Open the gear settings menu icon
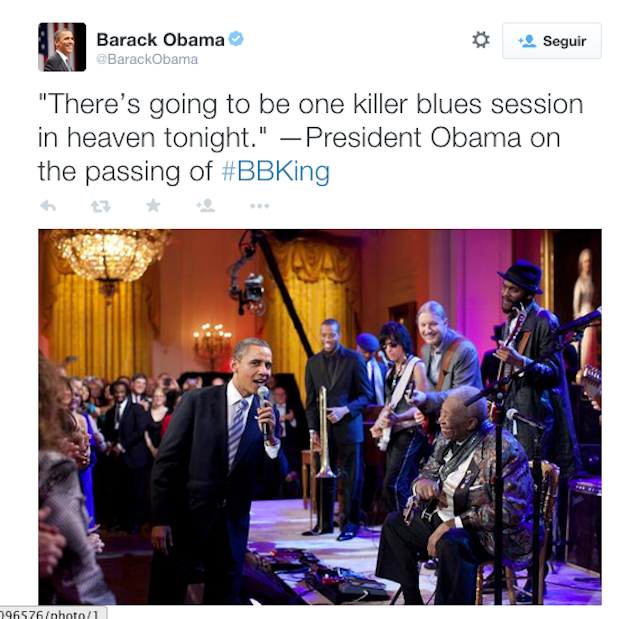This screenshot has height=619, width=640. click(481, 40)
